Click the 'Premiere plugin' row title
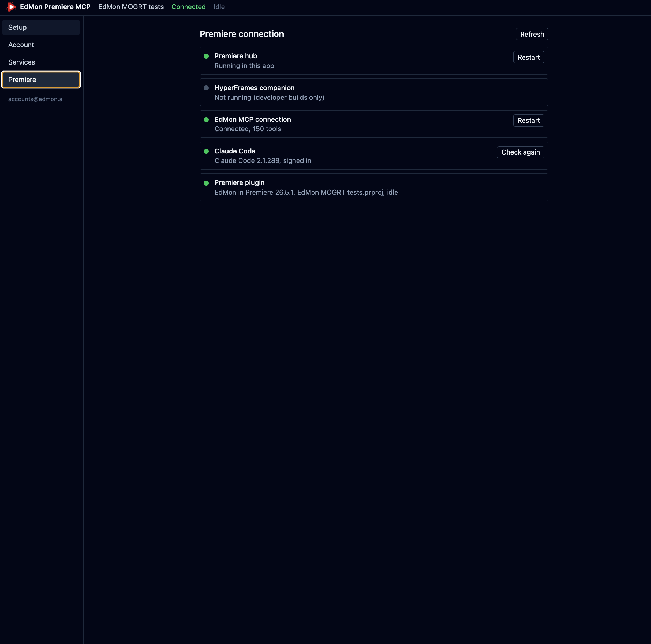This screenshot has width=651, height=644. pos(239,182)
